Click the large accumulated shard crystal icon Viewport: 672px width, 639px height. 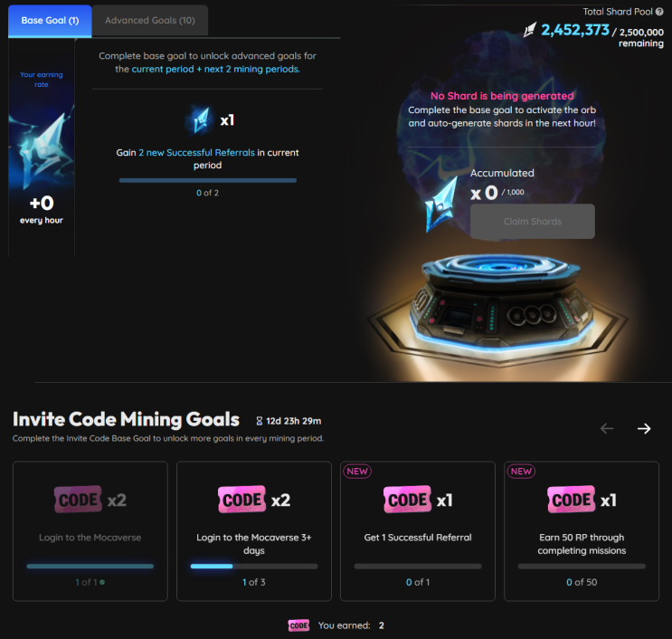[x=441, y=205]
